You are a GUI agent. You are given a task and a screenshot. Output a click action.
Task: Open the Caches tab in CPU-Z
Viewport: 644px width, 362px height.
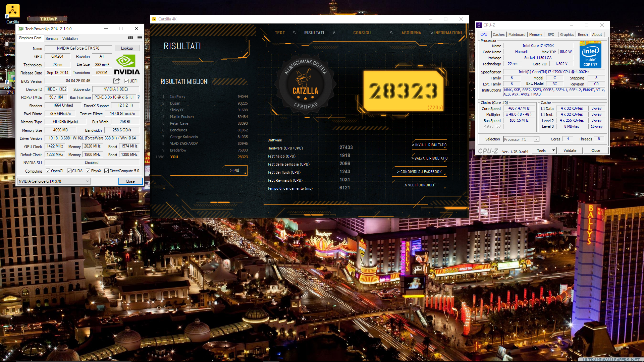(x=498, y=35)
